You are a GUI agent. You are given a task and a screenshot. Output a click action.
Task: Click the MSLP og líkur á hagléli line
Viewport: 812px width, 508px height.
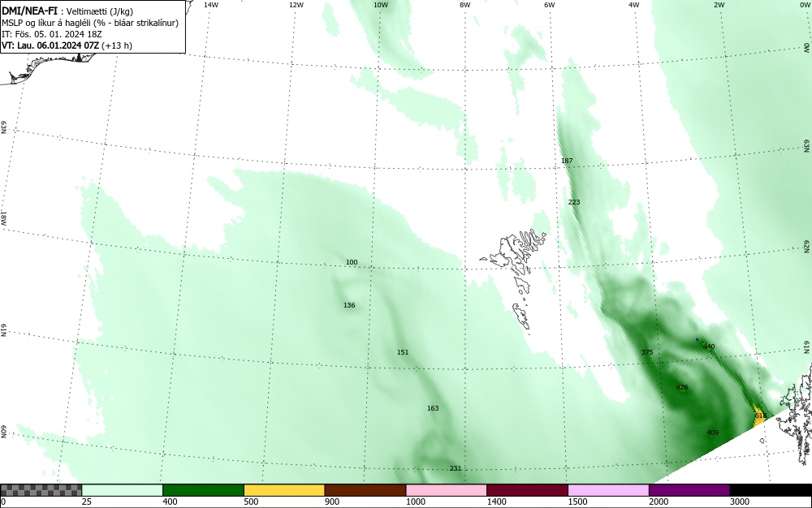[90, 24]
